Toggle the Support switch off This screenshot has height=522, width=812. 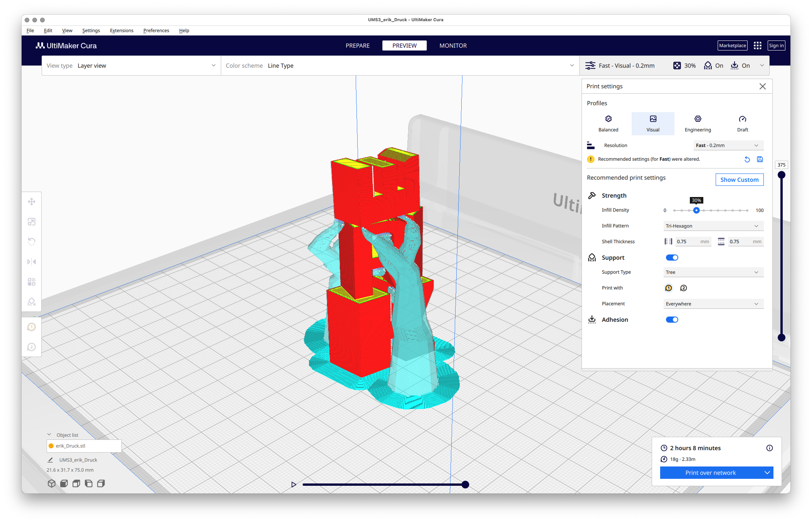point(672,258)
